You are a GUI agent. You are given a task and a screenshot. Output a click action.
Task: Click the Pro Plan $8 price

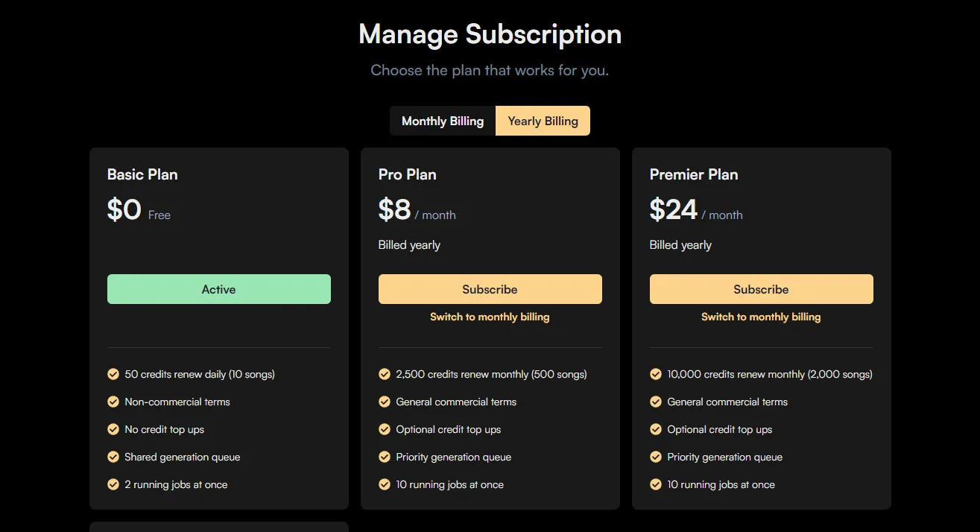pyautogui.click(x=395, y=210)
